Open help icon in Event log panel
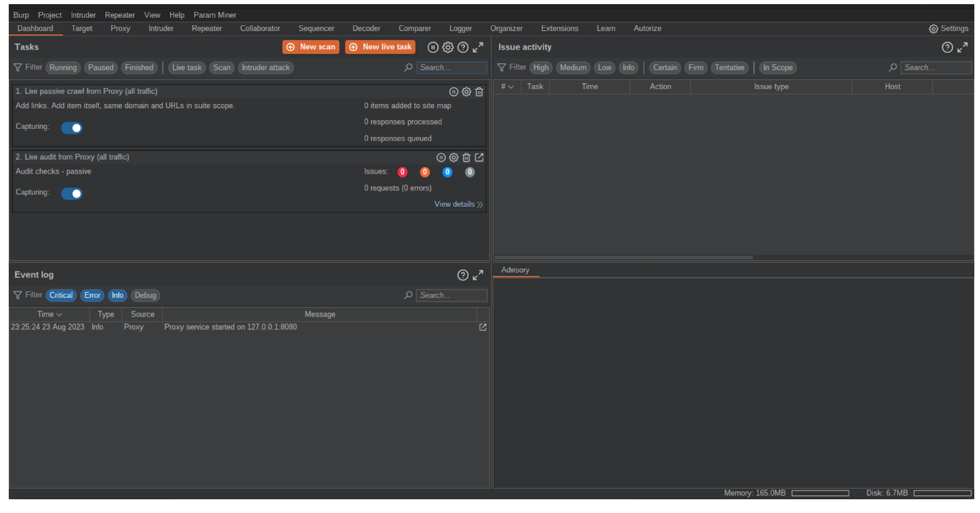Image resolution: width=980 pixels, height=513 pixels. [x=463, y=275]
